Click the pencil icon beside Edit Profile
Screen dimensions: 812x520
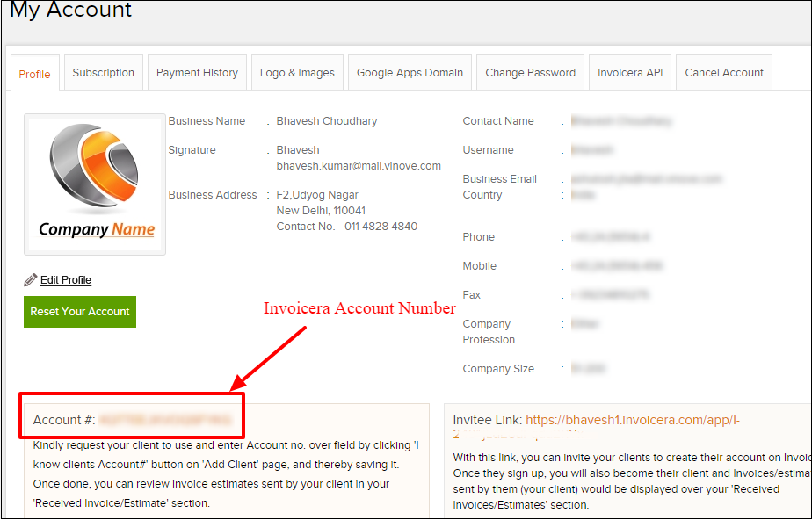(31, 280)
